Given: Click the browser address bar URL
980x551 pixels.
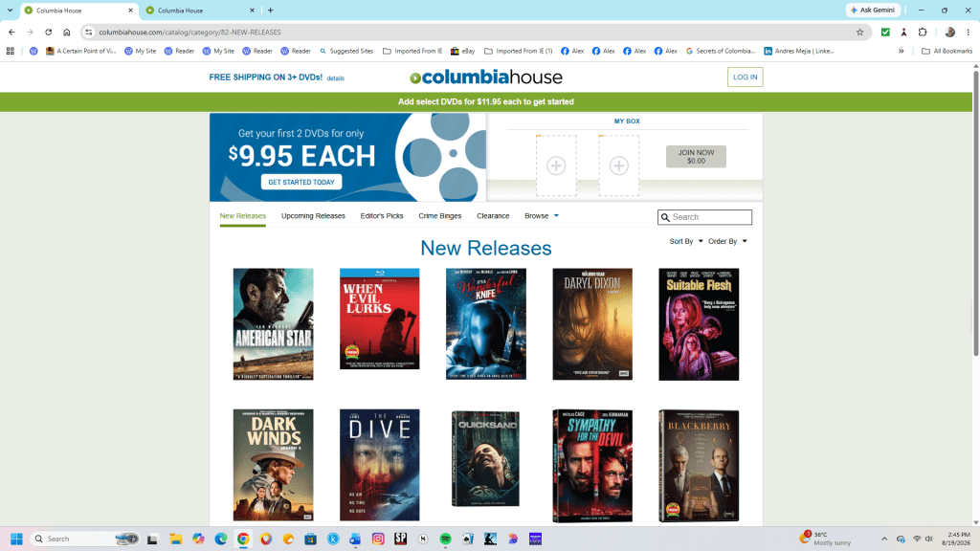Looking at the screenshot, I should click(x=190, y=32).
